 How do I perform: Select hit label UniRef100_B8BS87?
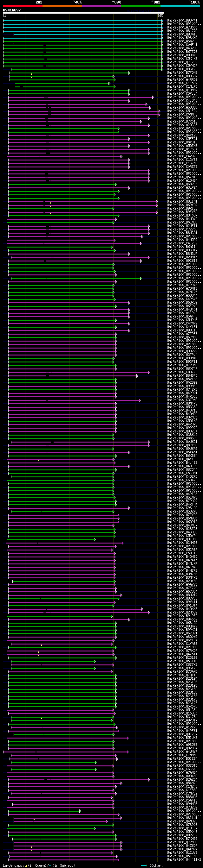(182, 76)
